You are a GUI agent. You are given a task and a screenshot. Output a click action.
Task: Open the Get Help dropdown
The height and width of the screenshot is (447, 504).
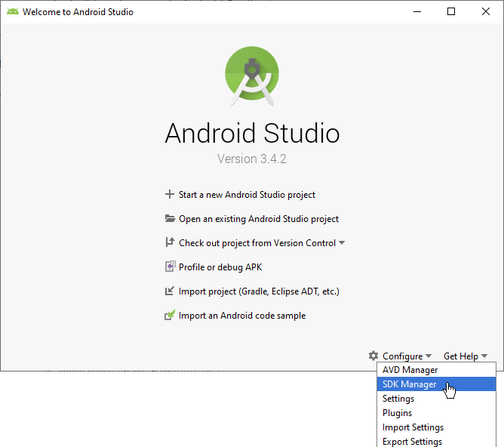click(465, 356)
